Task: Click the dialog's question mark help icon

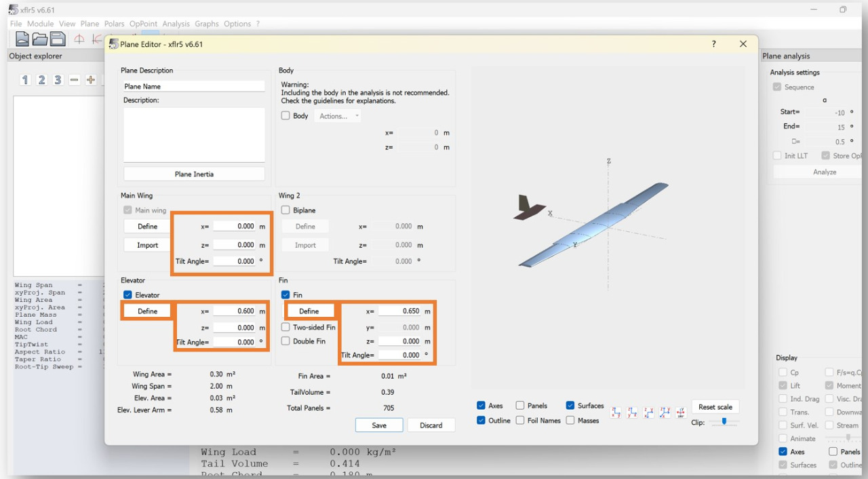Action: [x=713, y=44]
